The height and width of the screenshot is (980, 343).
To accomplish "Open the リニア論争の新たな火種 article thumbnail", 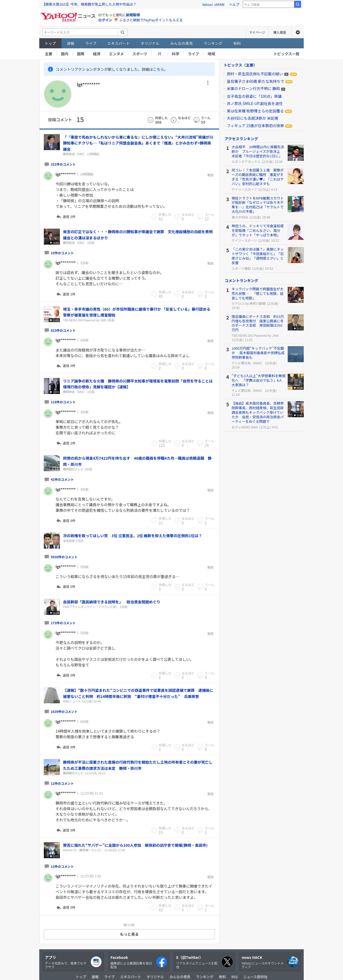I will 52,386.
